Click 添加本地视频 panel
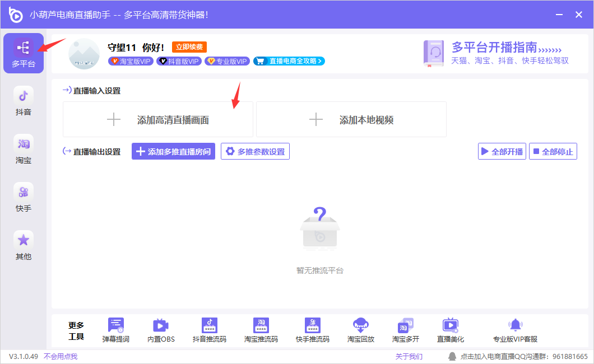Screen dimensions: 594x364 coord(351,120)
